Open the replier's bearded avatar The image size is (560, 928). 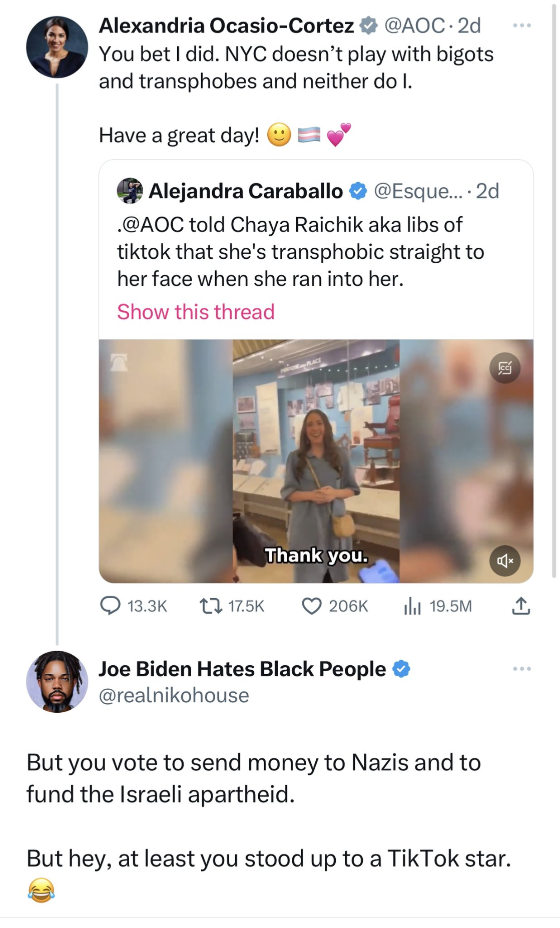point(57,682)
